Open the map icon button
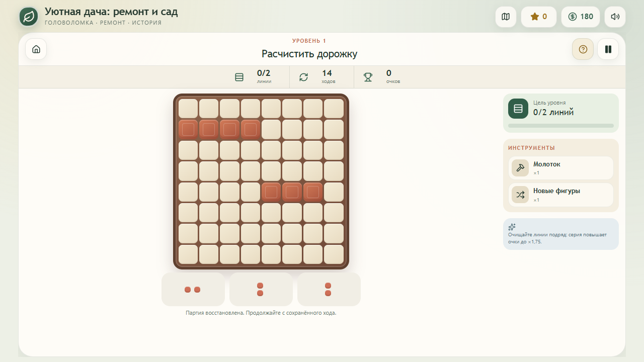Image resolution: width=644 pixels, height=362 pixels. [x=506, y=17]
